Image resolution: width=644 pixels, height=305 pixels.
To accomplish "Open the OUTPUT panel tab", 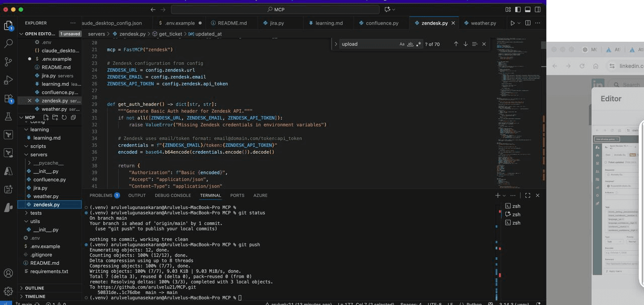I will (x=137, y=195).
